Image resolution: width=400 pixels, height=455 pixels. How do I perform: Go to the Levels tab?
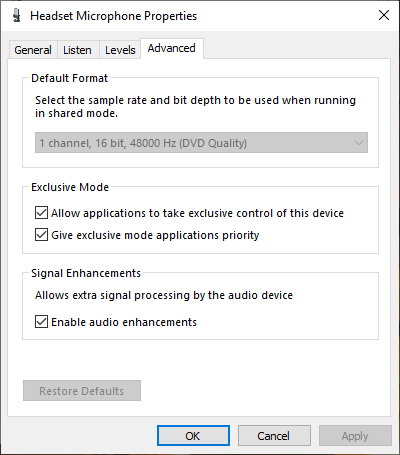(x=120, y=50)
